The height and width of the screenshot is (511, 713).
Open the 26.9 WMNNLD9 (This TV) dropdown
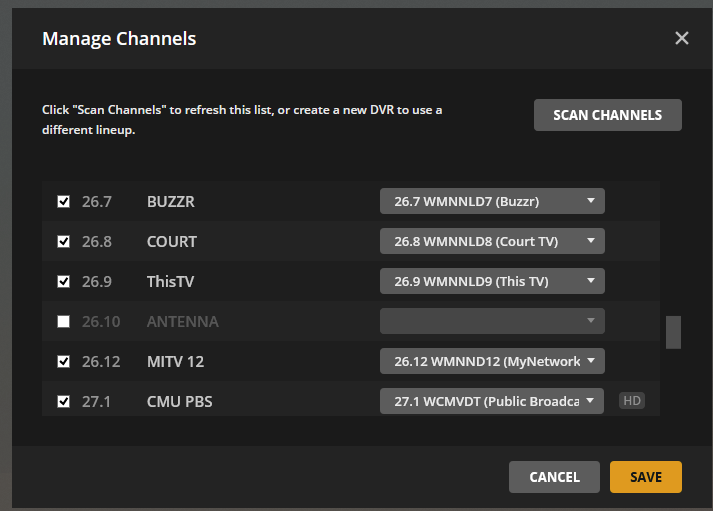[x=492, y=281]
